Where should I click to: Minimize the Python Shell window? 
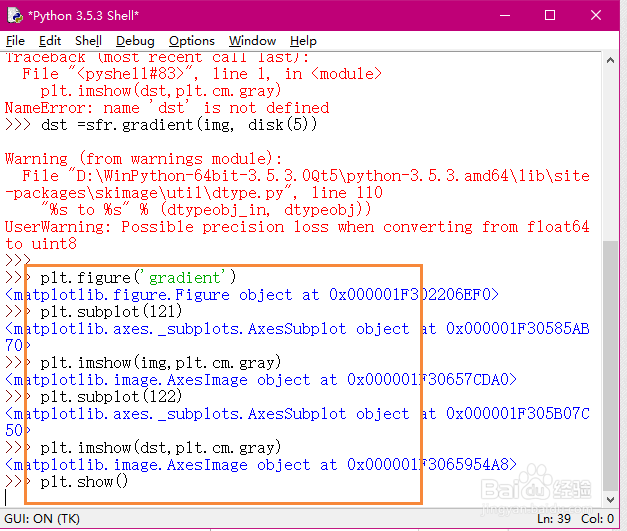click(505, 16)
